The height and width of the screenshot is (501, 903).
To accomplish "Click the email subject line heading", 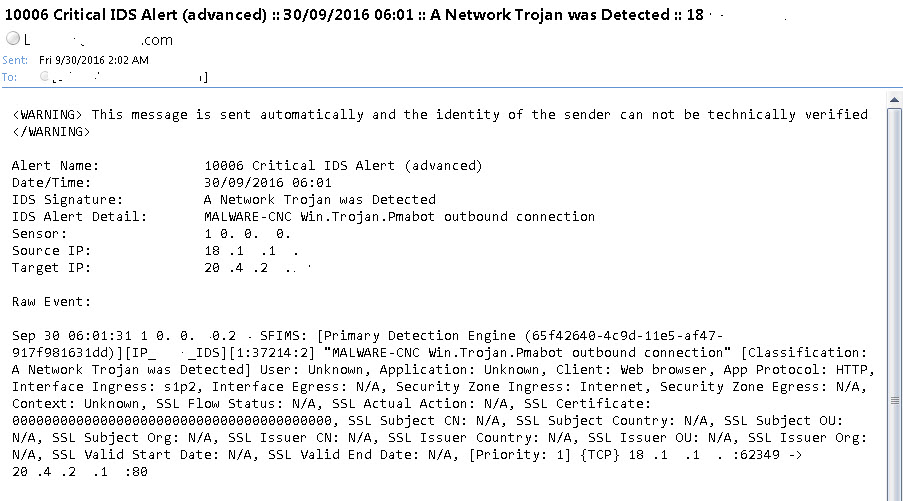I will 400,15.
